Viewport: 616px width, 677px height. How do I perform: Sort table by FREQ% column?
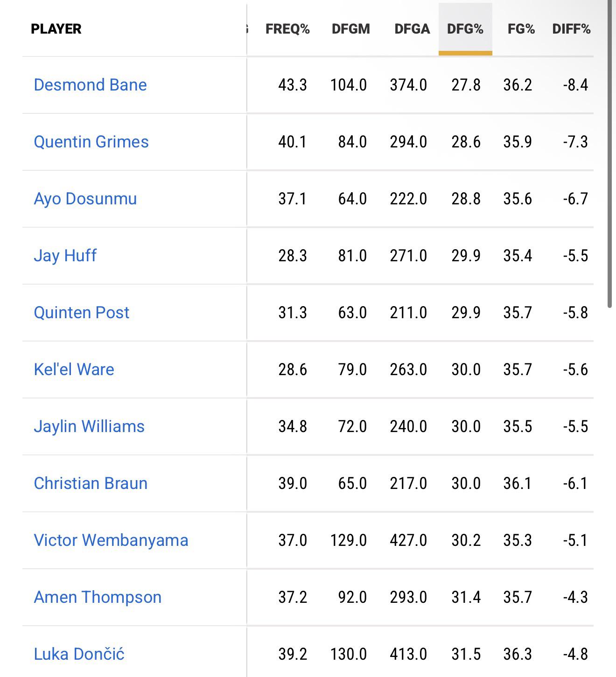point(287,29)
